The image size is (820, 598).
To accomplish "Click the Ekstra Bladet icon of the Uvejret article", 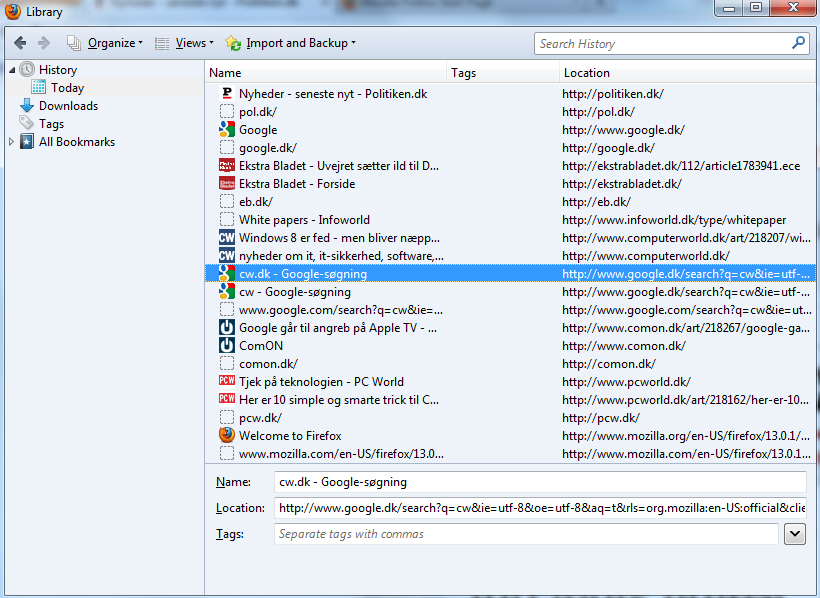I will (226, 165).
